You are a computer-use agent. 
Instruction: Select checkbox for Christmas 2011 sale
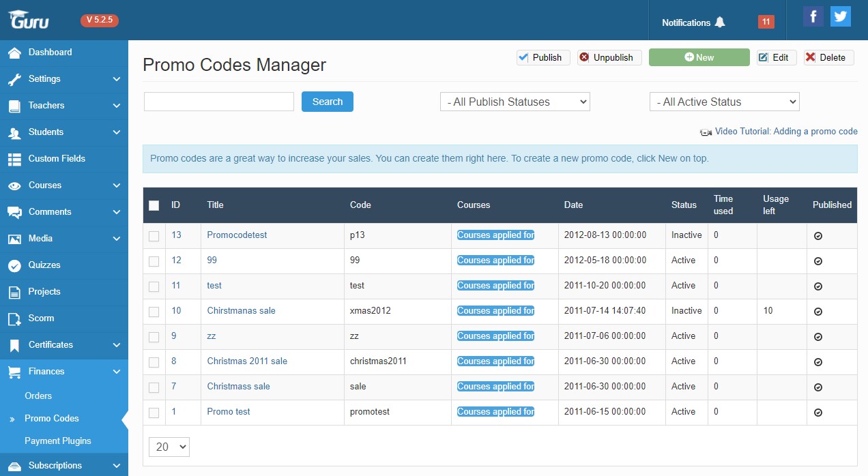coord(154,362)
